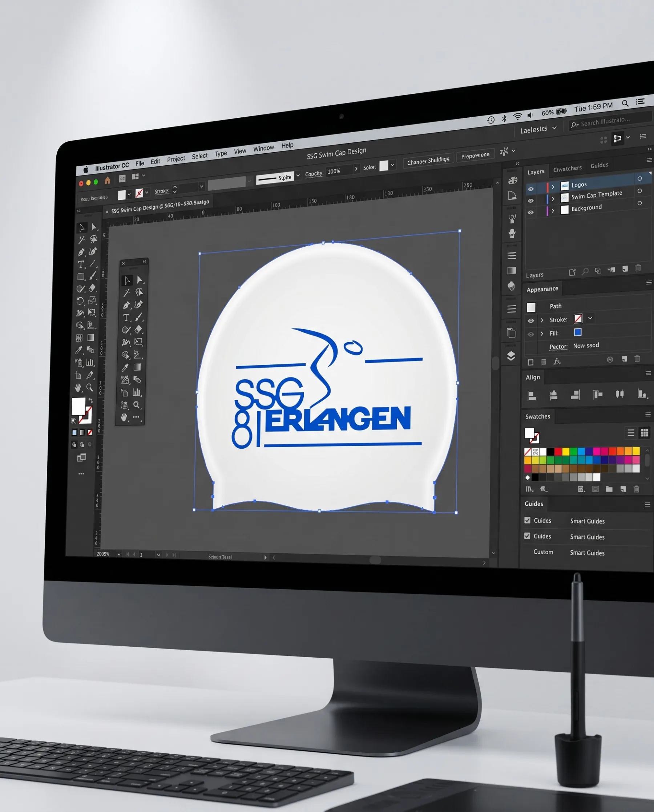Open the File menu
654x812 pixels.
pyautogui.click(x=140, y=163)
